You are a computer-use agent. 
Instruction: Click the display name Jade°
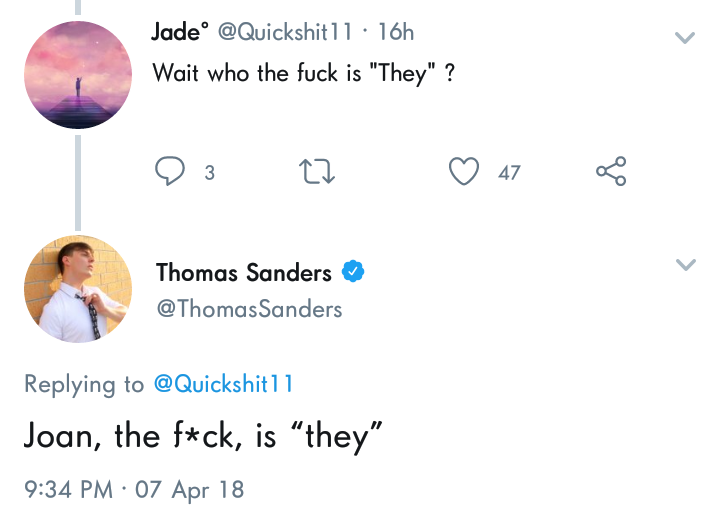tap(177, 32)
